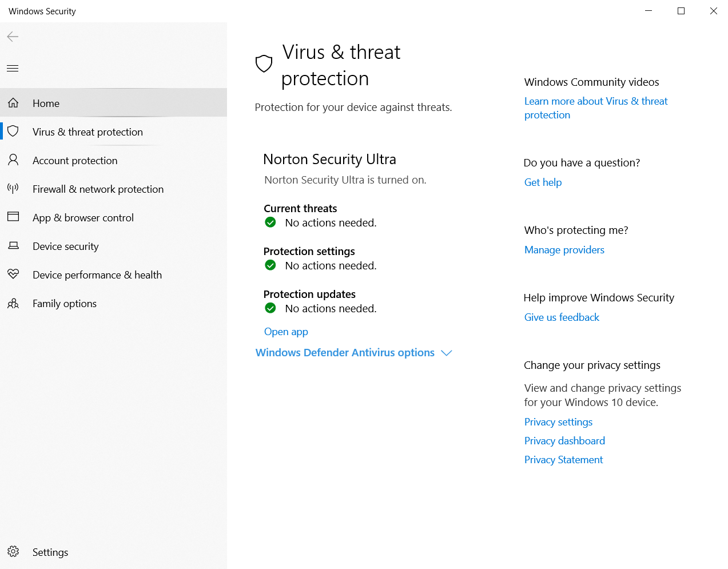This screenshot has width=728, height=569.
Task: Click the Manage providers link
Action: (564, 250)
